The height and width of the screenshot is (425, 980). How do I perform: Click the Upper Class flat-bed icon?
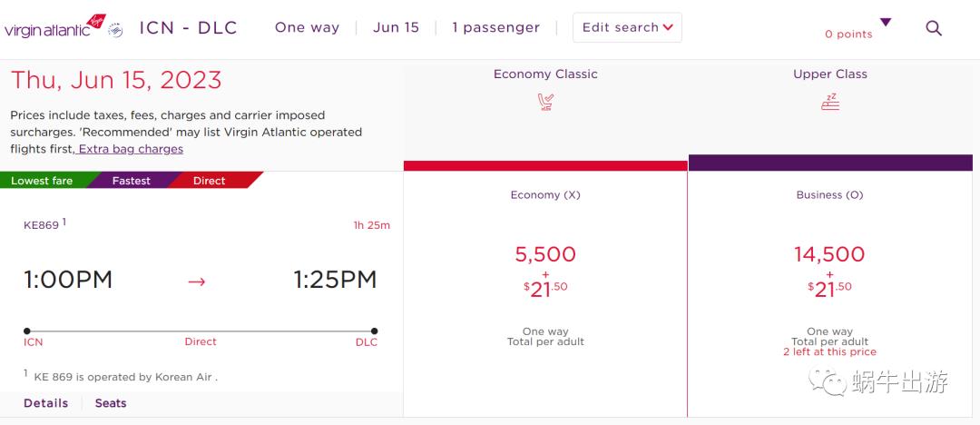(x=830, y=102)
